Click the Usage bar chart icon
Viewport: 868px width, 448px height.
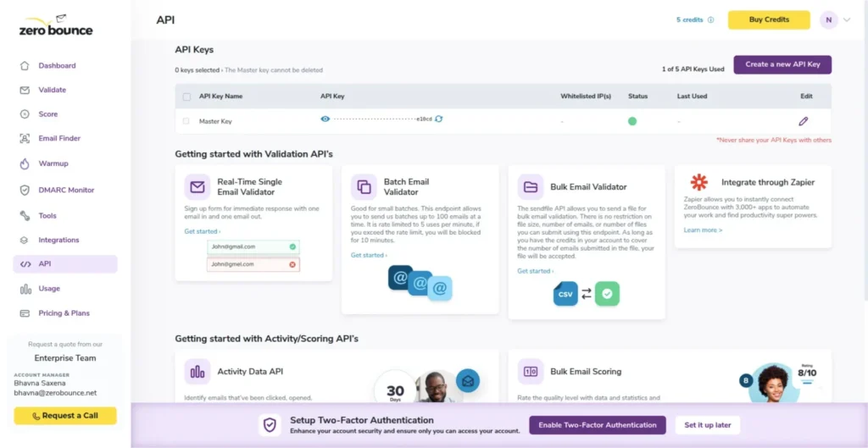25,289
